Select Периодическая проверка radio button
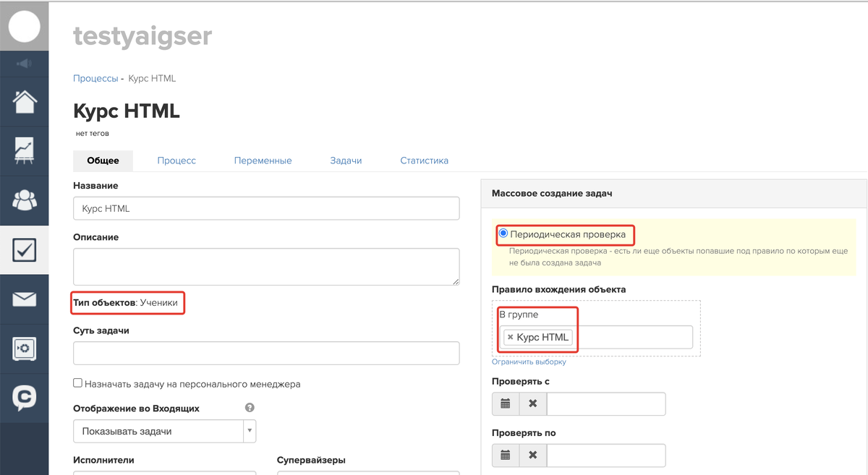868x475 pixels. [x=503, y=234]
